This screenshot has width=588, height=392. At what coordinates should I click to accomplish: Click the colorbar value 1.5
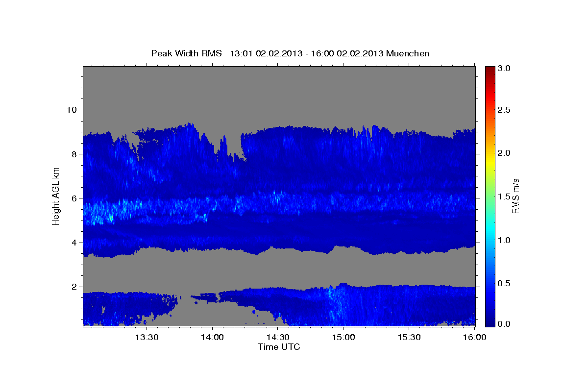point(504,196)
